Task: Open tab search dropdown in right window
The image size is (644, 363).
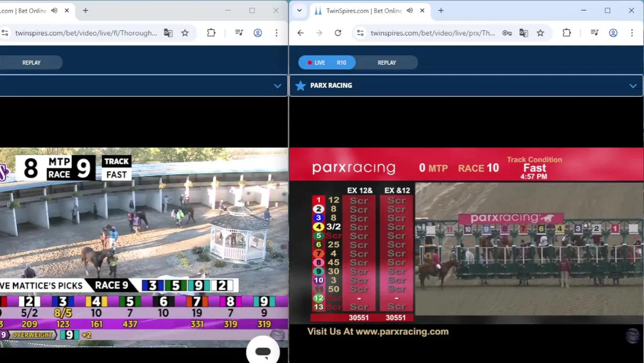Action: coord(299,11)
